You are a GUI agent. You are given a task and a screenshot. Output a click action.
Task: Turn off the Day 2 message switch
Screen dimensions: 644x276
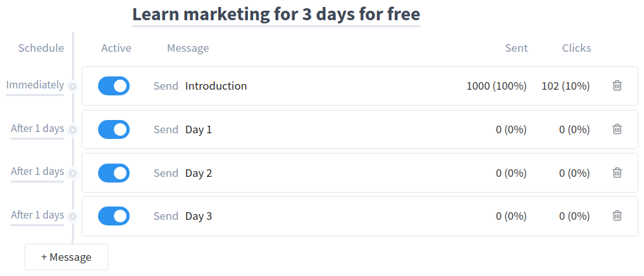point(114,172)
